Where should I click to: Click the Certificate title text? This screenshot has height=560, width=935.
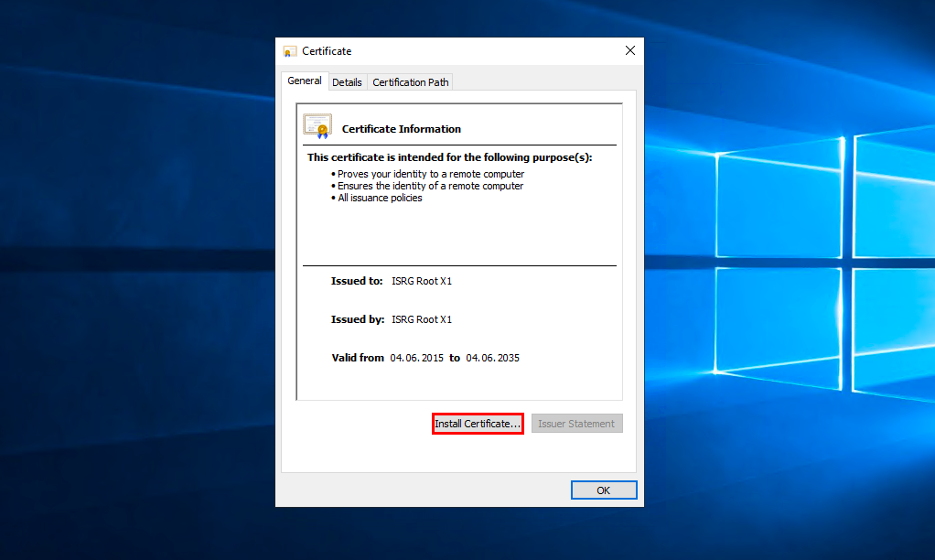327,51
